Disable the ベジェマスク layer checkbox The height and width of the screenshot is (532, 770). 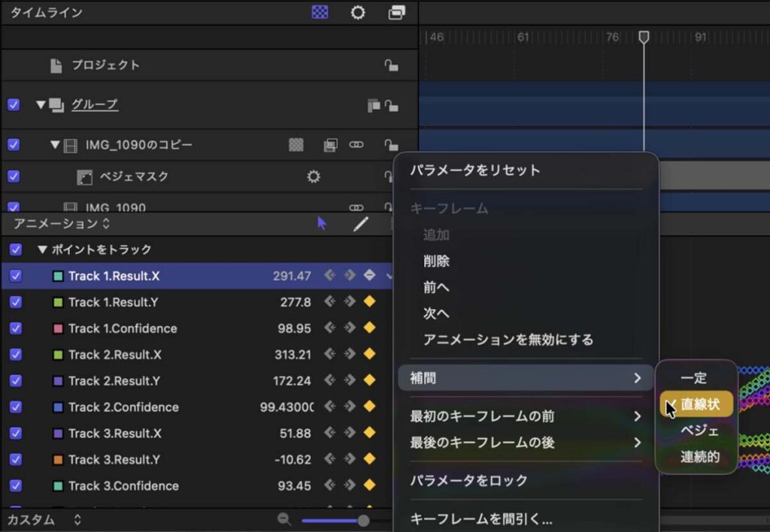tap(14, 177)
